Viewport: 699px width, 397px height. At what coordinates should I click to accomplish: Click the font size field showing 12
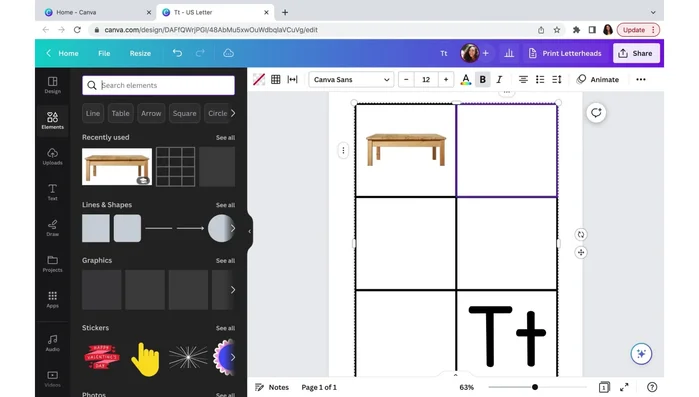pyautogui.click(x=426, y=79)
